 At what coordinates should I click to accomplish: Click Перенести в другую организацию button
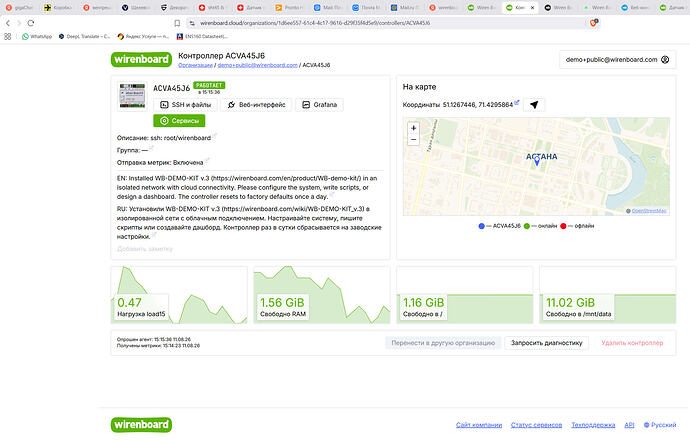coord(443,343)
